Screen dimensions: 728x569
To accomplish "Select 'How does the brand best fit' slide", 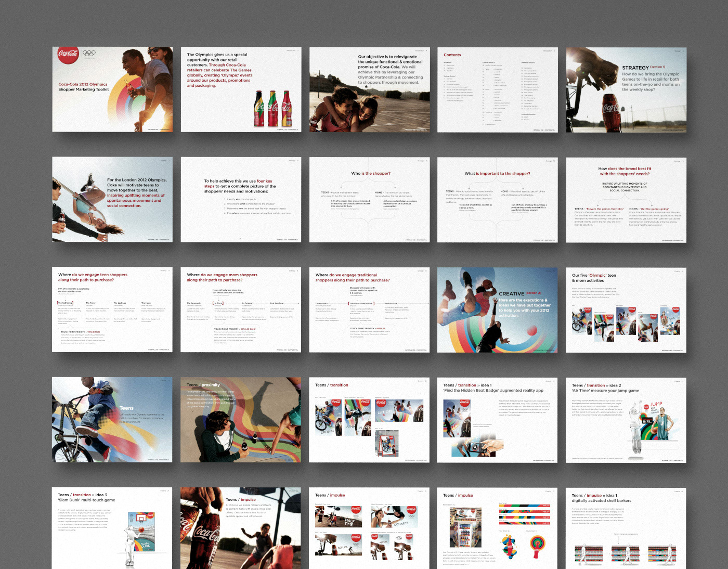I will tap(626, 200).
